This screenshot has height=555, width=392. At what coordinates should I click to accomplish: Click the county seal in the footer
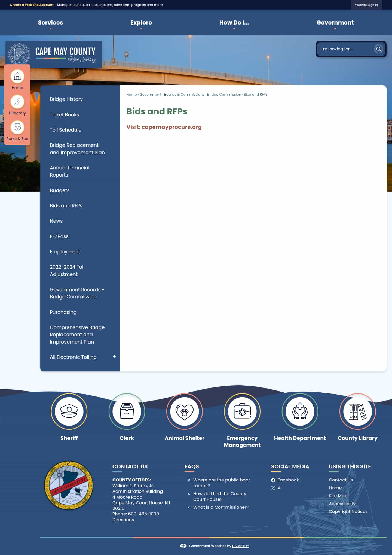tap(69, 485)
